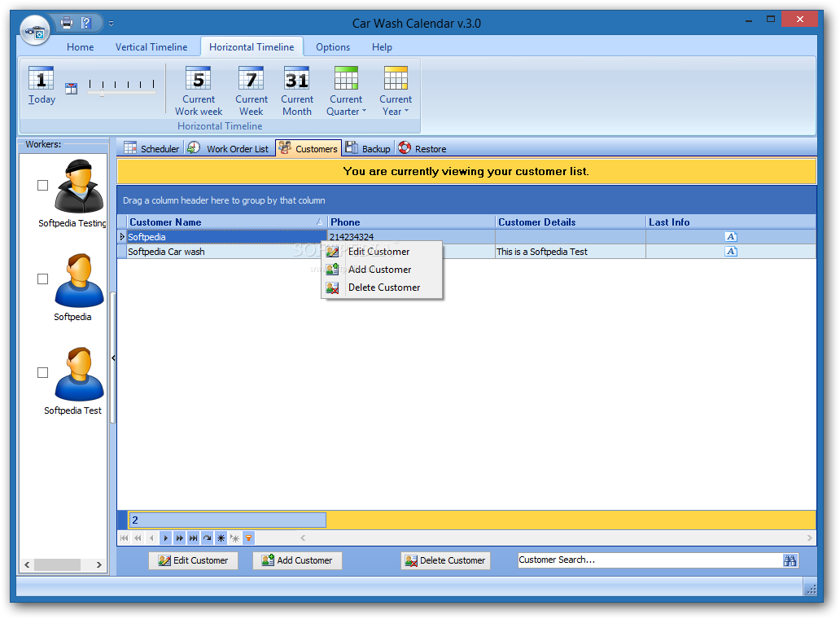The height and width of the screenshot is (619, 840).
Task: Open Last Info icon for Softpedia Car wash
Action: [731, 252]
